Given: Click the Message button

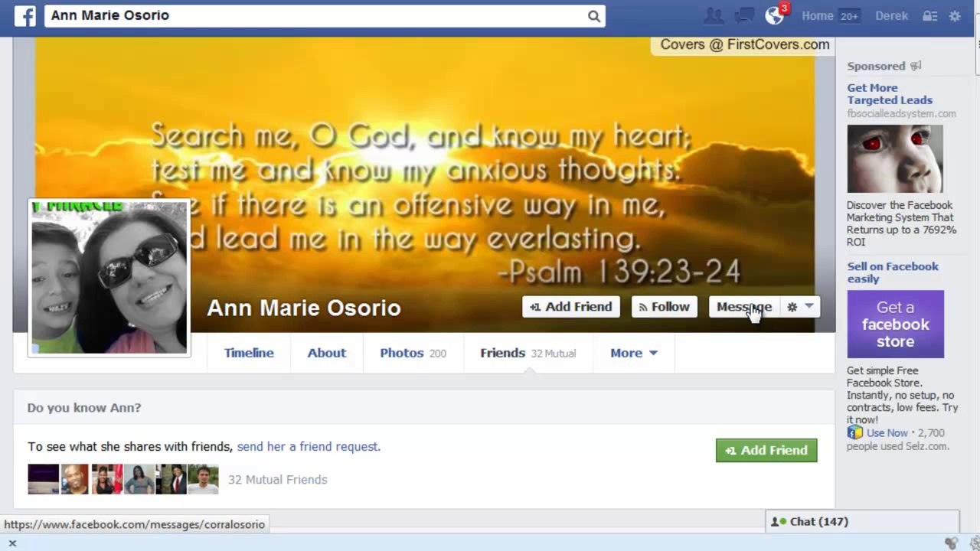Looking at the screenshot, I should (744, 307).
